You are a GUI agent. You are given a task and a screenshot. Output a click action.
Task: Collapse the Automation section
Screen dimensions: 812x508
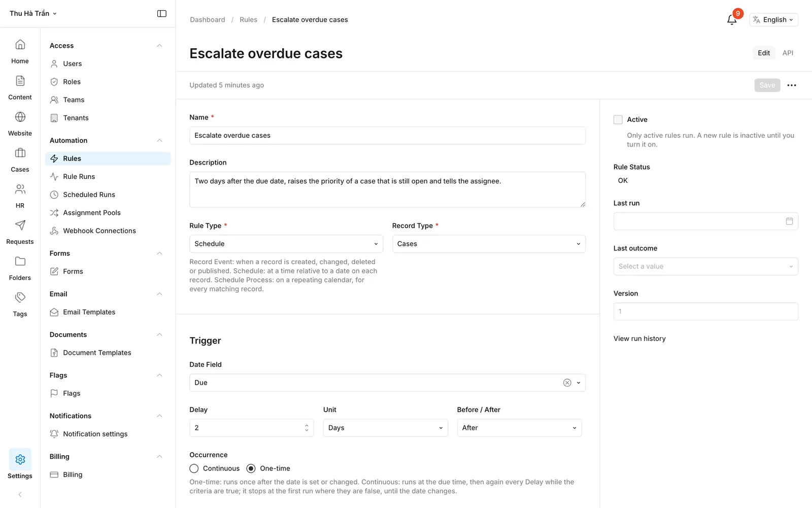tap(159, 141)
